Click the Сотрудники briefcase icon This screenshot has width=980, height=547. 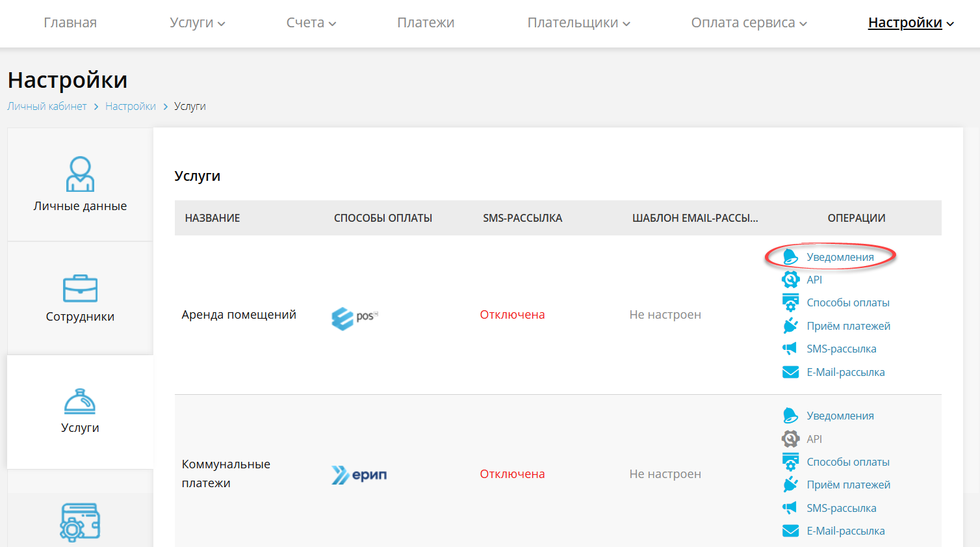point(80,288)
